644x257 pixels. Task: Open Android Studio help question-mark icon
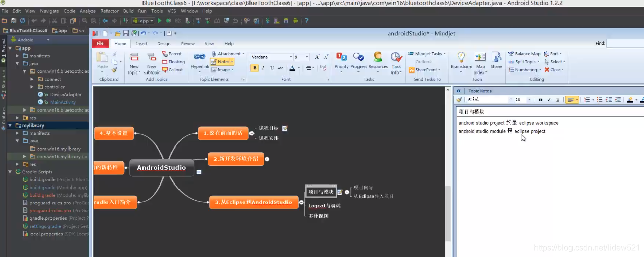click(306, 21)
